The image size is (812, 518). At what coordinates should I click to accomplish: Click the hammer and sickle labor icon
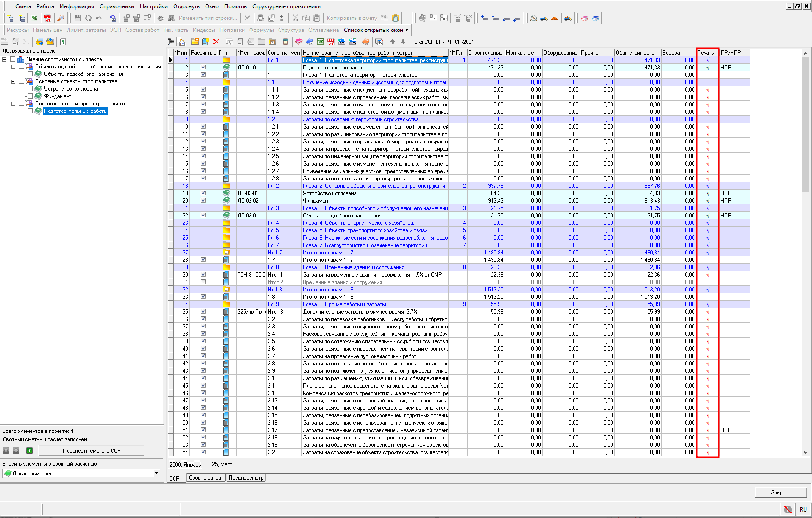(x=533, y=18)
